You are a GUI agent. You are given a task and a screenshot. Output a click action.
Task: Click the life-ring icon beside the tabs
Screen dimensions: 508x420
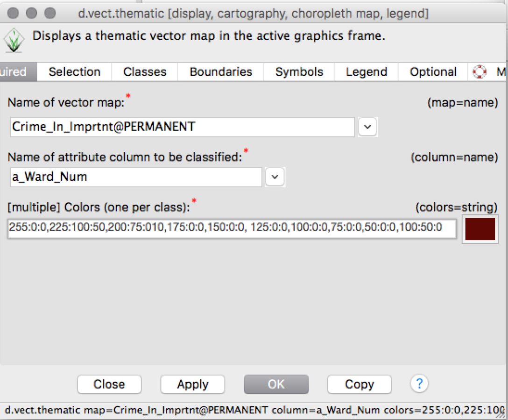(480, 71)
